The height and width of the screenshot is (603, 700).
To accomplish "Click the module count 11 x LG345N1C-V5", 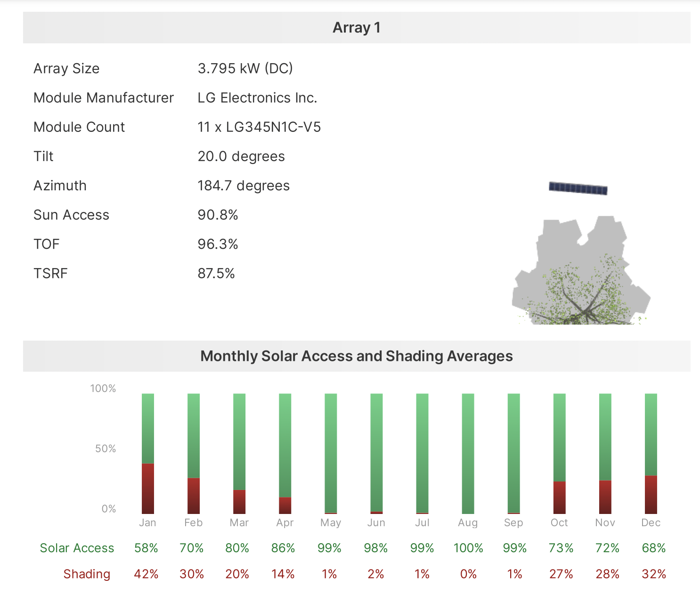I will (x=259, y=127).
